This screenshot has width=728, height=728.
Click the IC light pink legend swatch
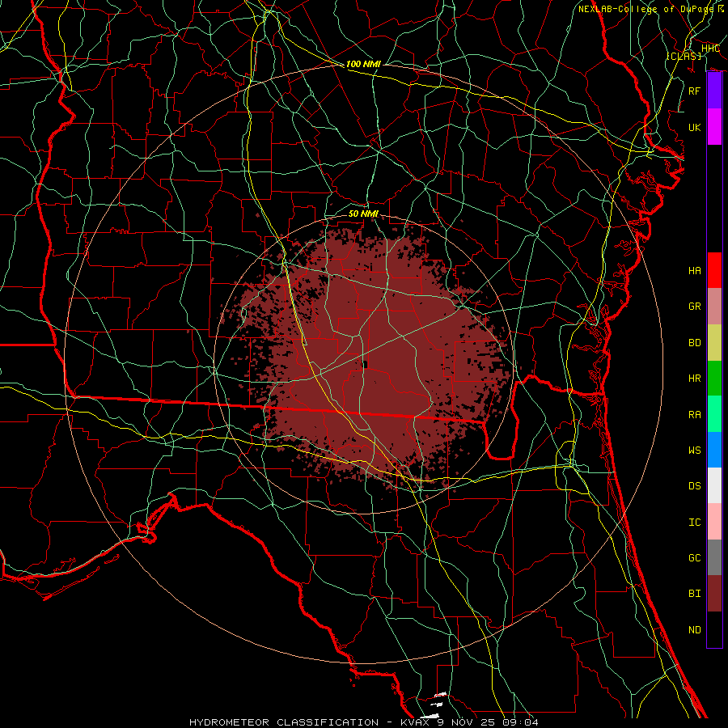[x=714, y=522]
